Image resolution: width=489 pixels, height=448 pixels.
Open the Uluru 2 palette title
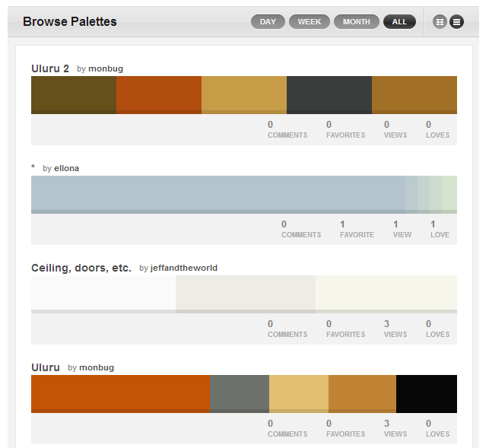(x=50, y=68)
